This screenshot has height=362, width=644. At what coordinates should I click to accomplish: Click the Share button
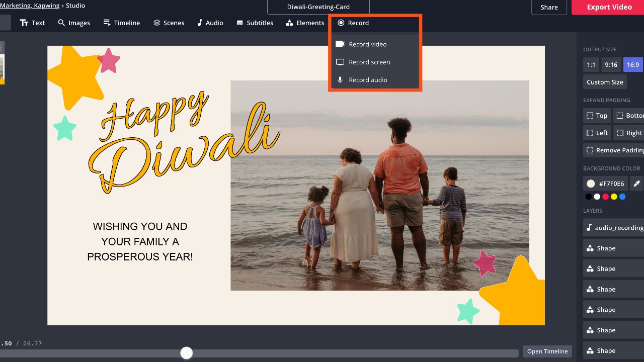[x=549, y=7]
